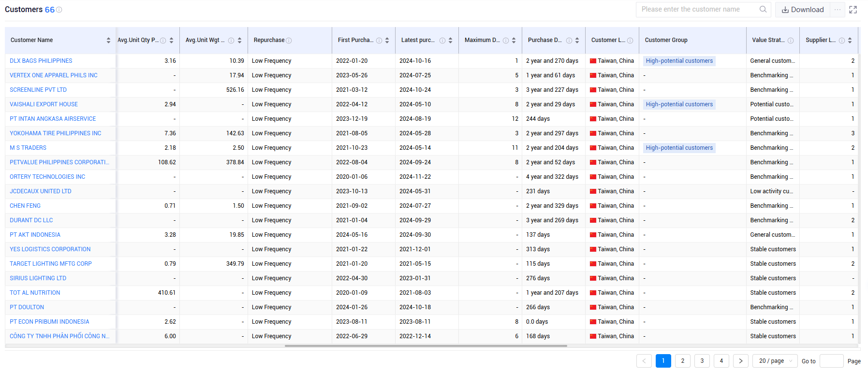The image size is (868, 372).
Task: Open YES LOGISTICS CORPORATION customer
Action: (50, 249)
